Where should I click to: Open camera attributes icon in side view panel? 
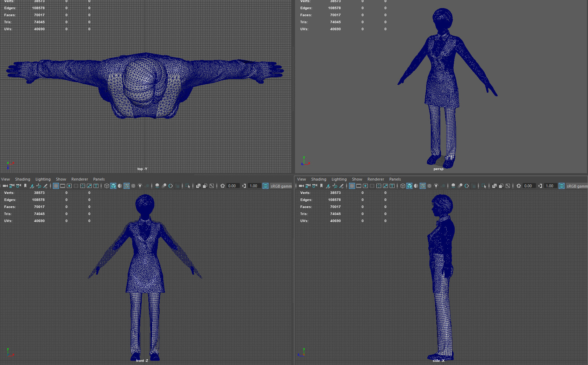click(315, 186)
